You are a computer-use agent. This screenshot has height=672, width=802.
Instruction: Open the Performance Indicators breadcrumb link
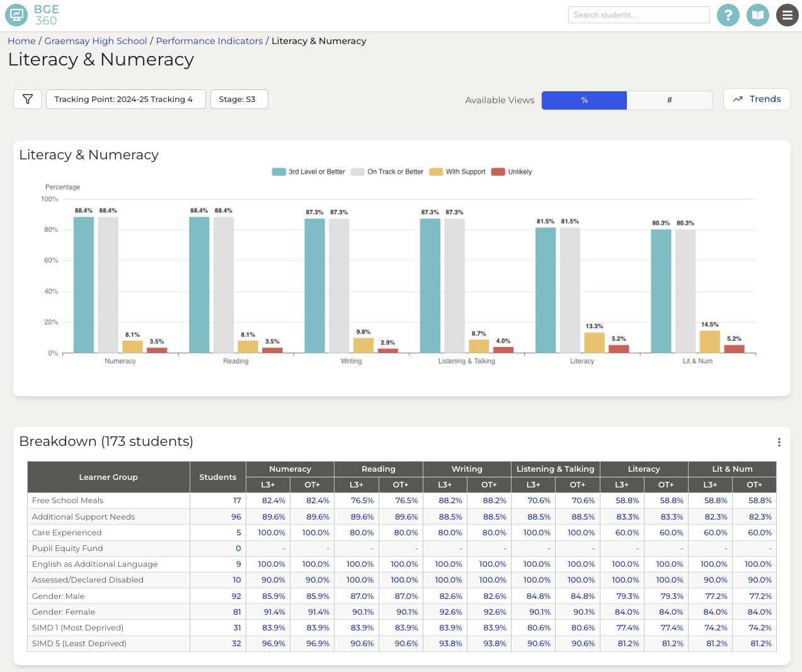click(209, 41)
